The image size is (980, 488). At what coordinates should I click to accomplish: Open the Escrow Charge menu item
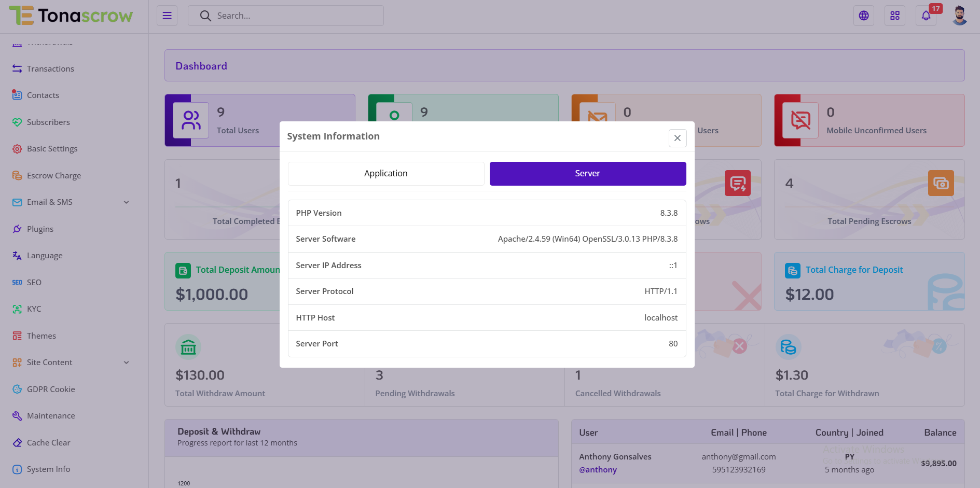pyautogui.click(x=53, y=176)
